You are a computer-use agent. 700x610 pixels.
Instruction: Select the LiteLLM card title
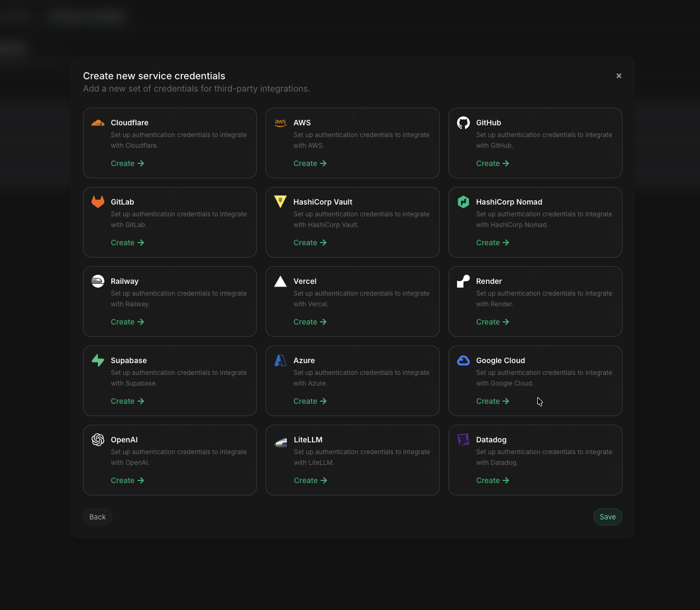click(308, 440)
